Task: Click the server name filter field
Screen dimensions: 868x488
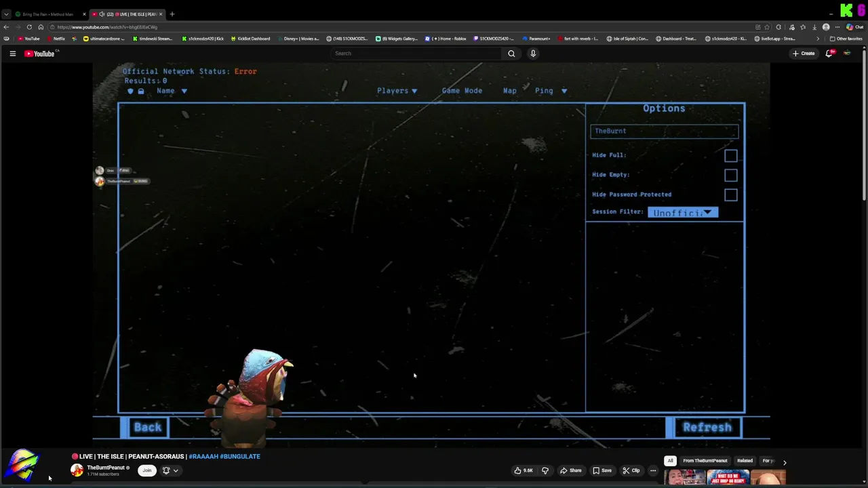Action: [664, 131]
